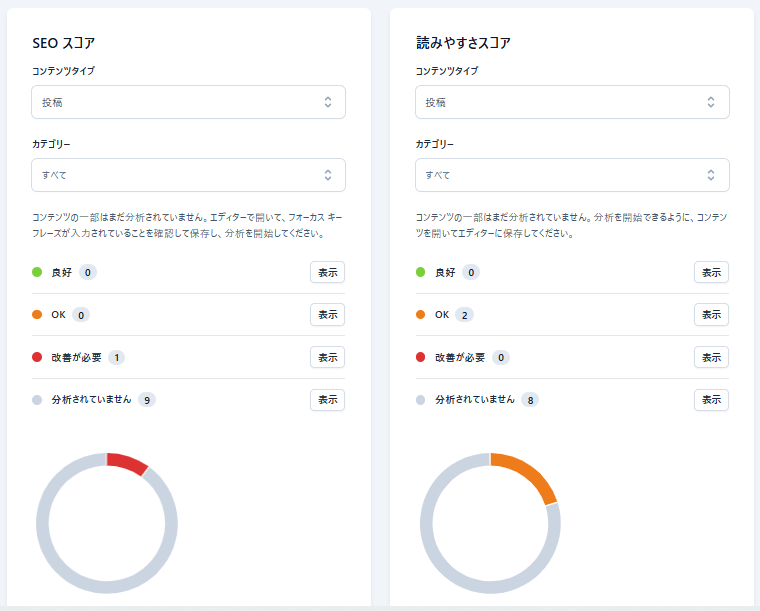Show readability 改善が必要 posts

tap(711, 357)
